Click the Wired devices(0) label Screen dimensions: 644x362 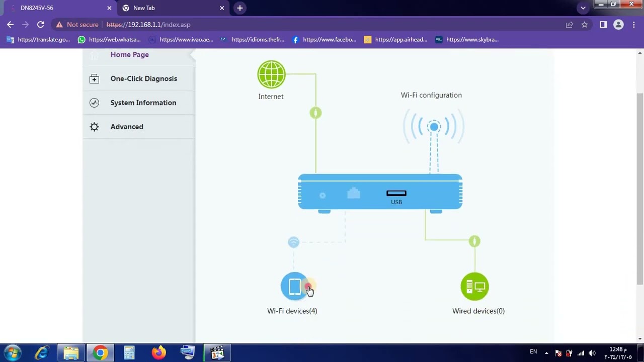tap(478, 311)
